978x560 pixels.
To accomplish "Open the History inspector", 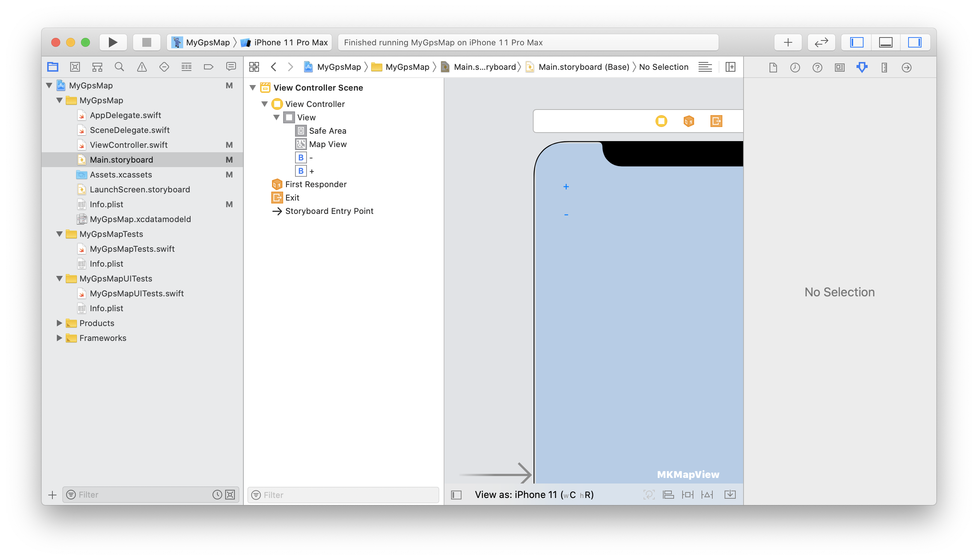I will [x=795, y=68].
